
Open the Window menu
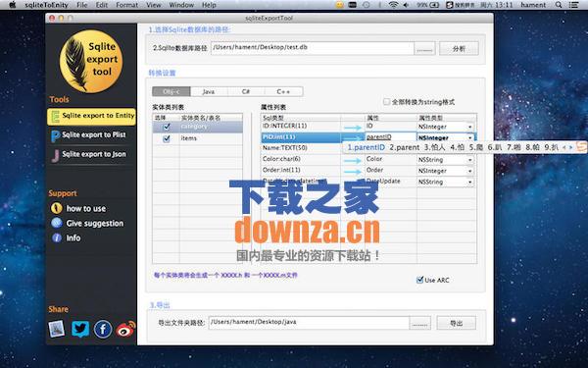[x=181, y=5]
